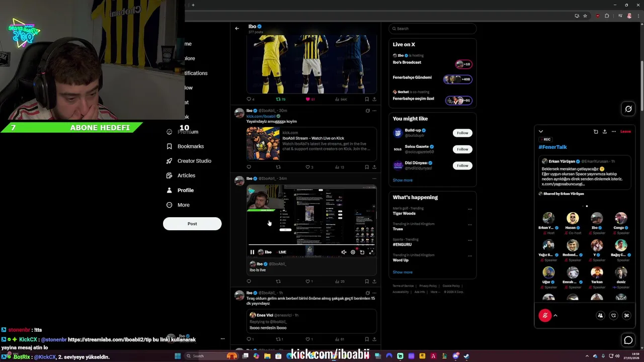Screen dimensions: 644x362
Task: Open the Grok floating button
Action: [x=628, y=109]
